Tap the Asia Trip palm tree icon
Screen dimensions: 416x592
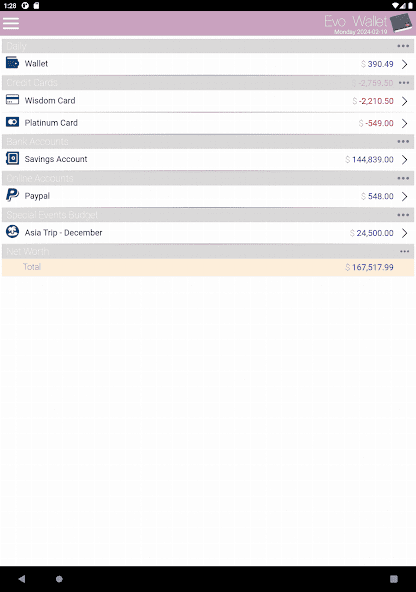point(12,231)
